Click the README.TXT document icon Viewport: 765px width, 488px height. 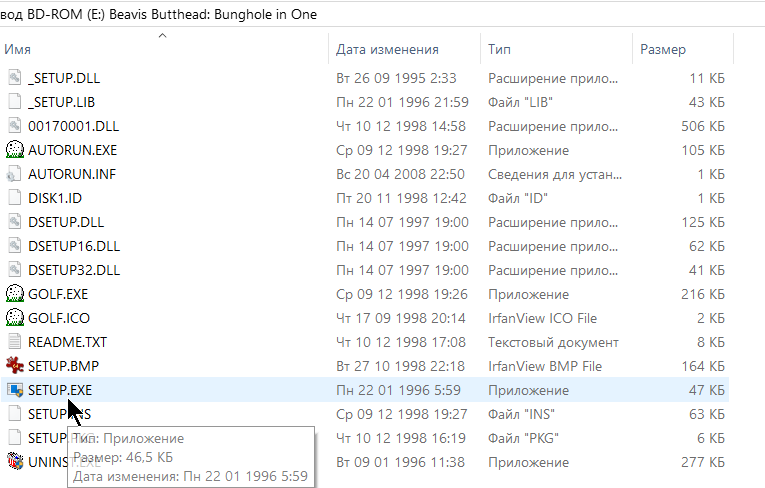(x=15, y=342)
